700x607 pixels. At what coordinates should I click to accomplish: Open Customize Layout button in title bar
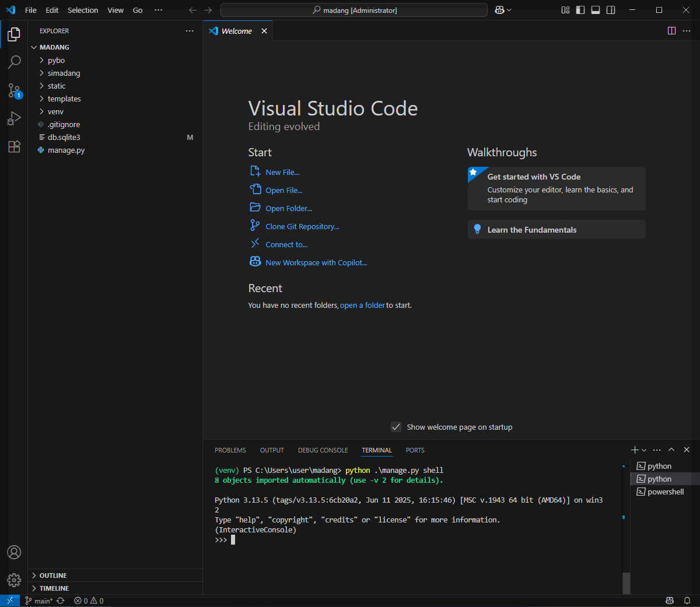click(x=565, y=10)
